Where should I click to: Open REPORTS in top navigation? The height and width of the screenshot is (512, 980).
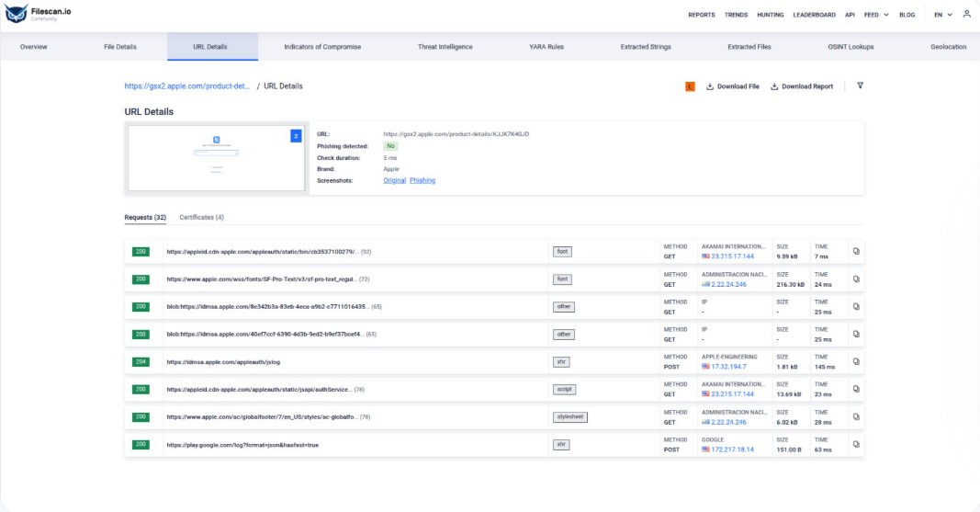click(702, 15)
